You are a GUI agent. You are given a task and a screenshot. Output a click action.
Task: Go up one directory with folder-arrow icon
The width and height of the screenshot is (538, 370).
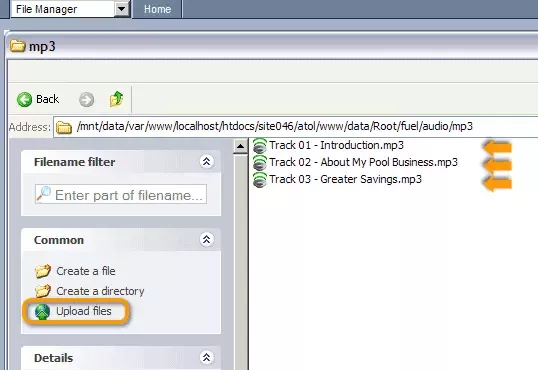point(117,99)
